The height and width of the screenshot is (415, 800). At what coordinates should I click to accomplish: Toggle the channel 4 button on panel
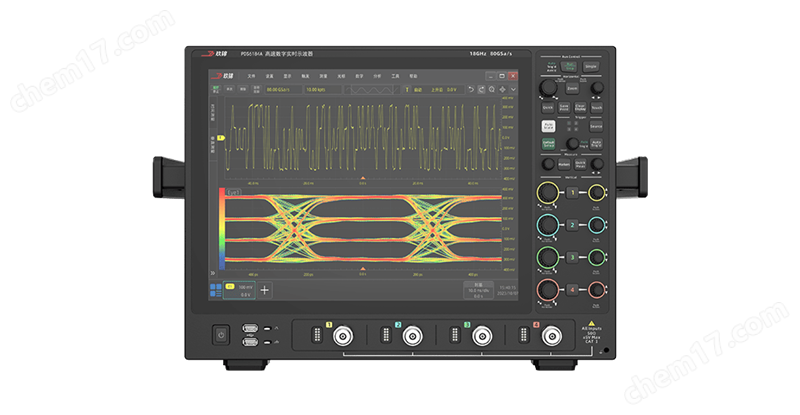coord(573,290)
